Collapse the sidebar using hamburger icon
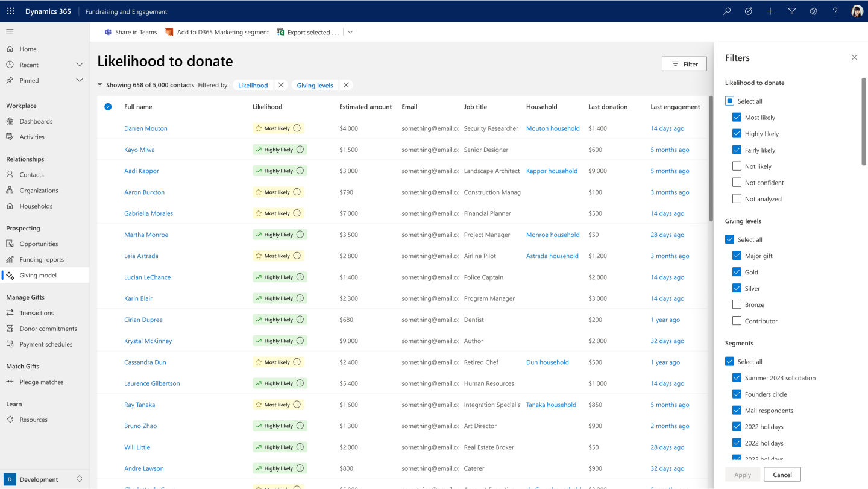Screen dimensions: 868x489 point(10,31)
